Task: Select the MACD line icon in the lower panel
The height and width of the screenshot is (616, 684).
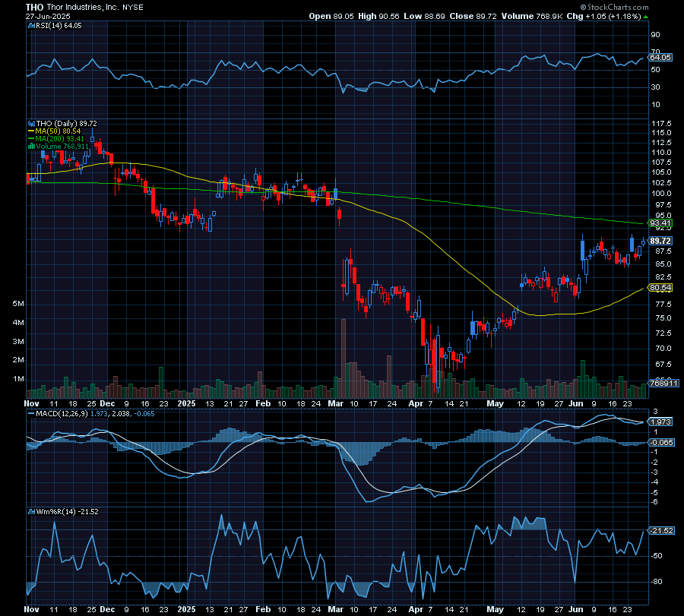Action: tap(30, 414)
